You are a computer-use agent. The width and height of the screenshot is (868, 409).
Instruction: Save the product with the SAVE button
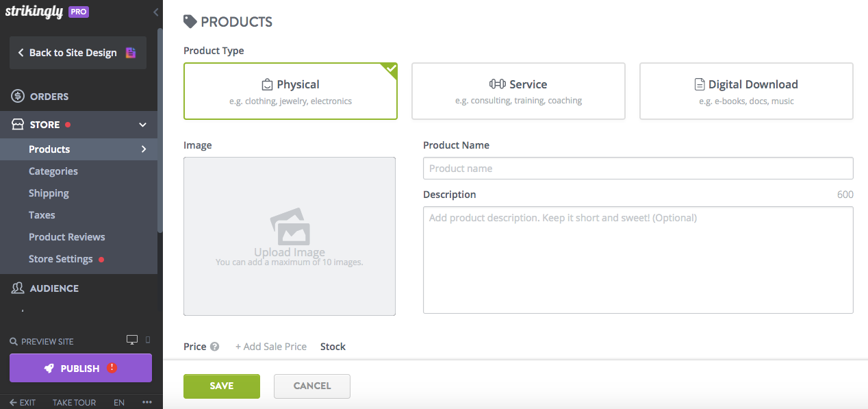click(x=221, y=386)
